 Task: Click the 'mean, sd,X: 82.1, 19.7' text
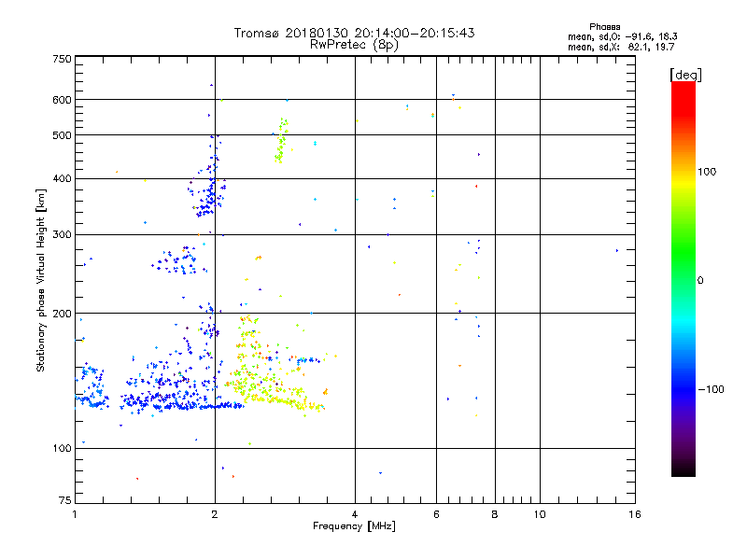(x=621, y=47)
